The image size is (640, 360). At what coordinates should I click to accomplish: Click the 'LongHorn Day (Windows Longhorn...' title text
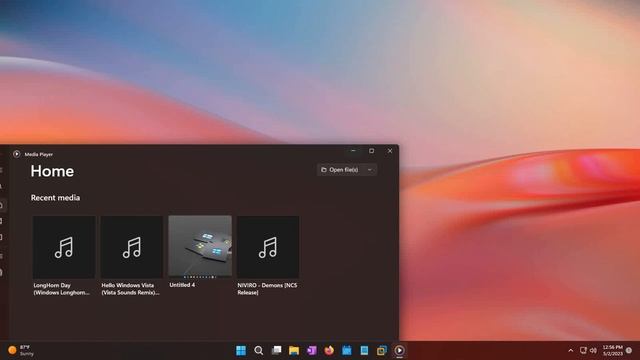pyautogui.click(x=61, y=289)
